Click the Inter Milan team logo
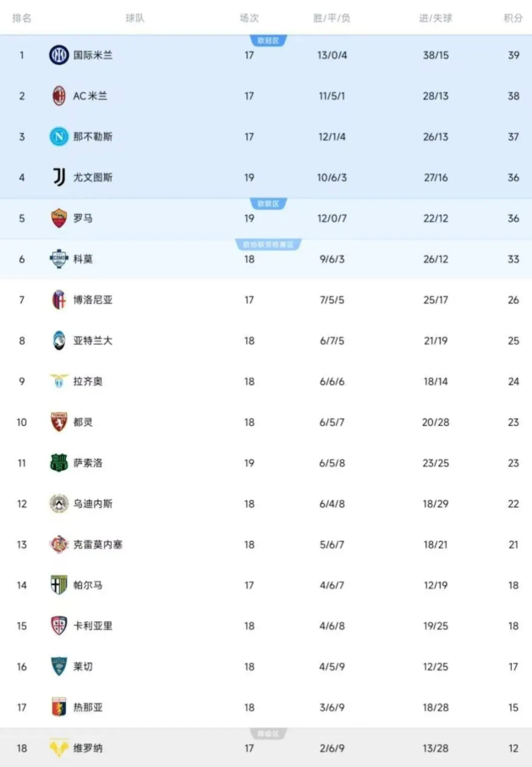This screenshot has width=532, height=767. (x=58, y=56)
